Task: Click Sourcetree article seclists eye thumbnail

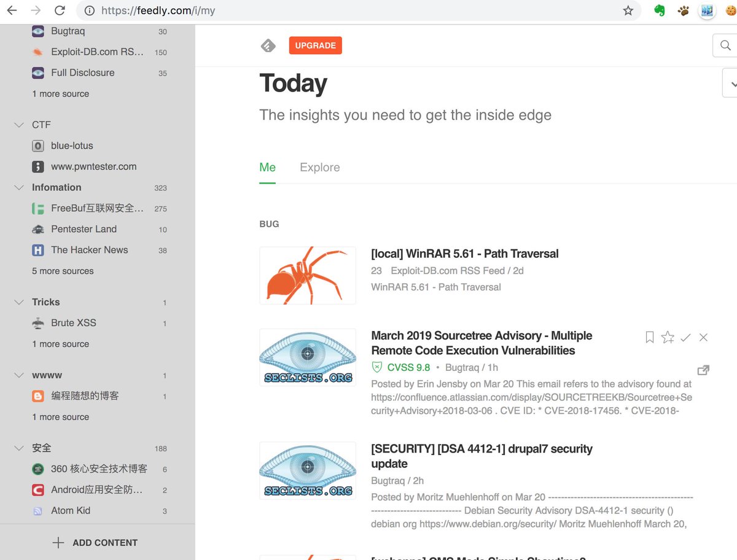Action: point(308,357)
